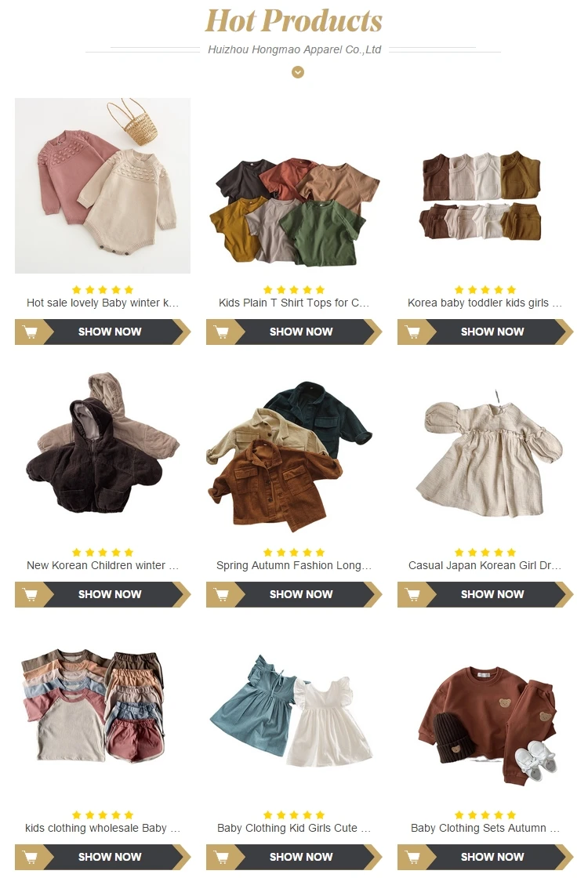The image size is (588, 878).
Task: Click the cart icon under Kids Plain T Shirt Tops
Action: (x=222, y=332)
